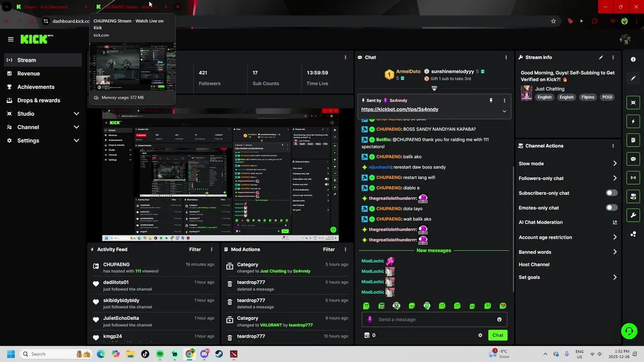Screen dimensions: 644x362
Task: Expand Set goals options
Action: click(x=615, y=277)
